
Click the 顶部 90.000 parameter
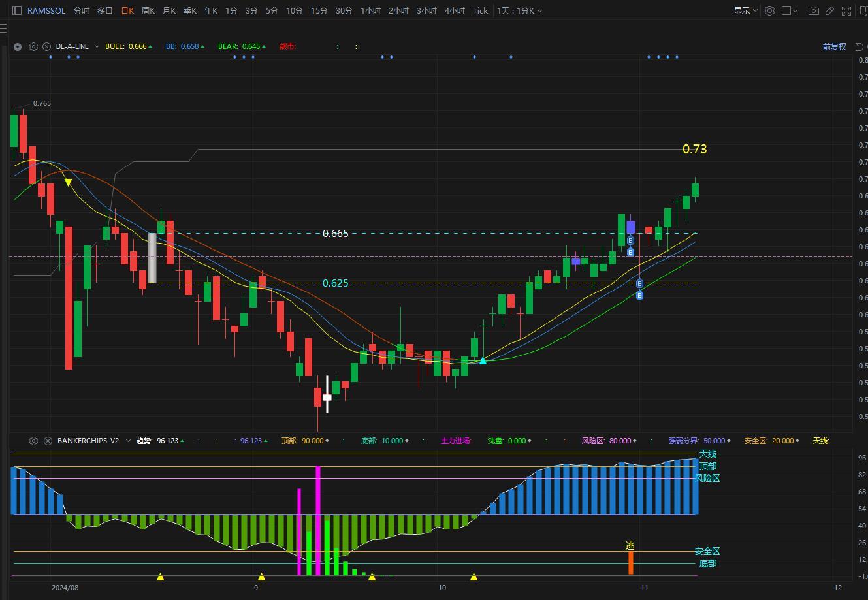[x=305, y=441]
